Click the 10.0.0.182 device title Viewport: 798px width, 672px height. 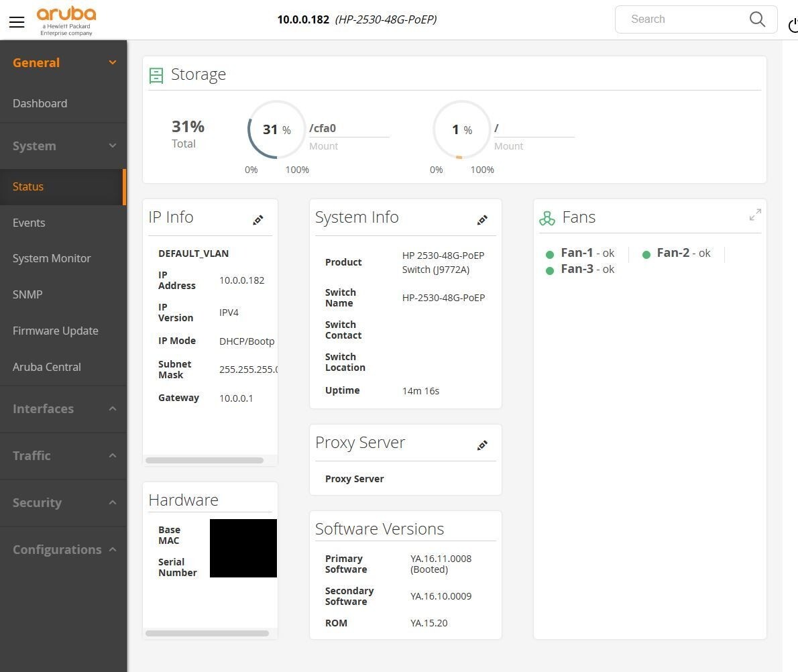click(357, 20)
